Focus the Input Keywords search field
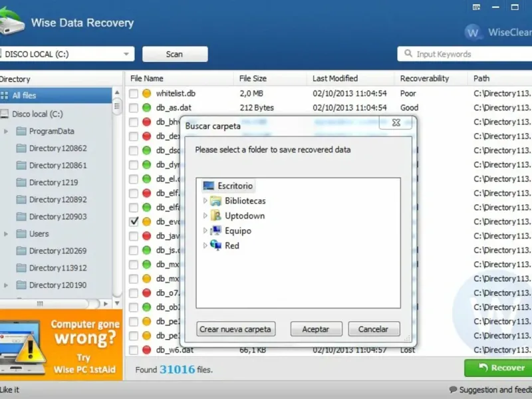 tap(464, 54)
